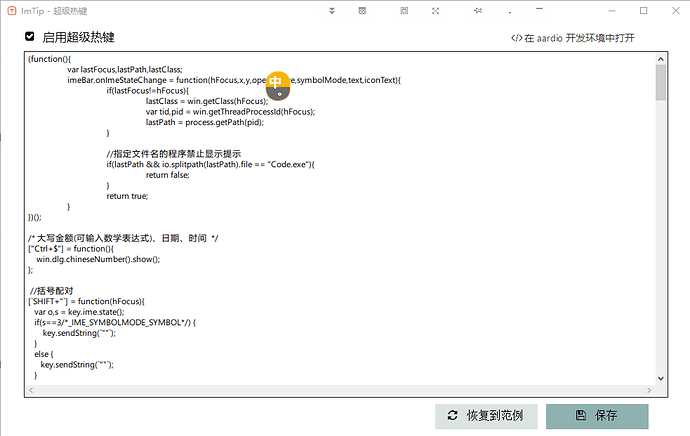
Task: Click the line 'lastClass = win.getClass(hFocus);'
Action: (x=207, y=101)
